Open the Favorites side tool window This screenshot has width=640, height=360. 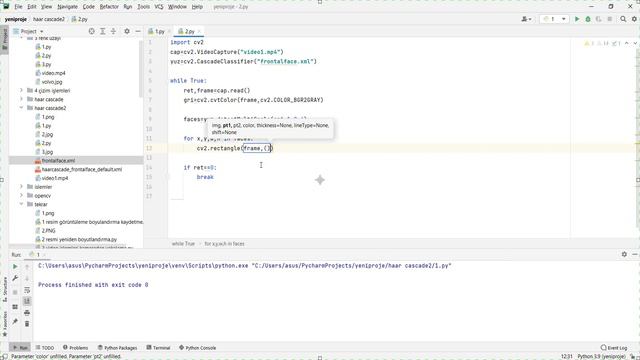tap(5, 324)
